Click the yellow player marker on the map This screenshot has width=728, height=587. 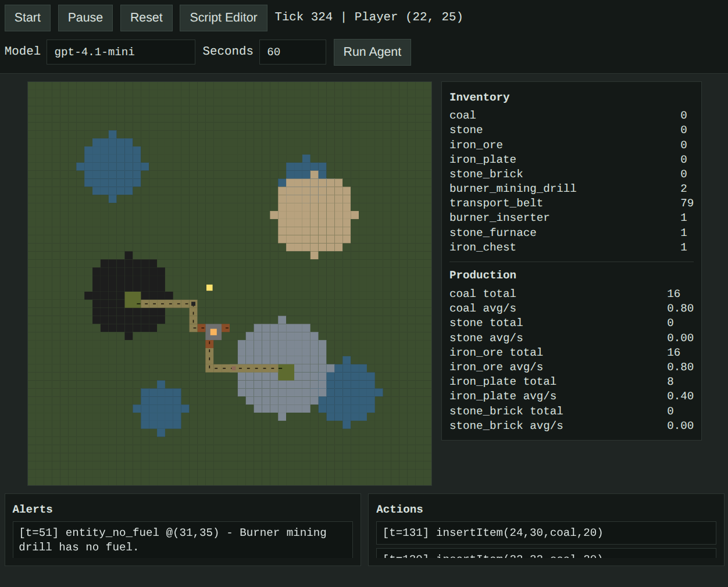[209, 288]
